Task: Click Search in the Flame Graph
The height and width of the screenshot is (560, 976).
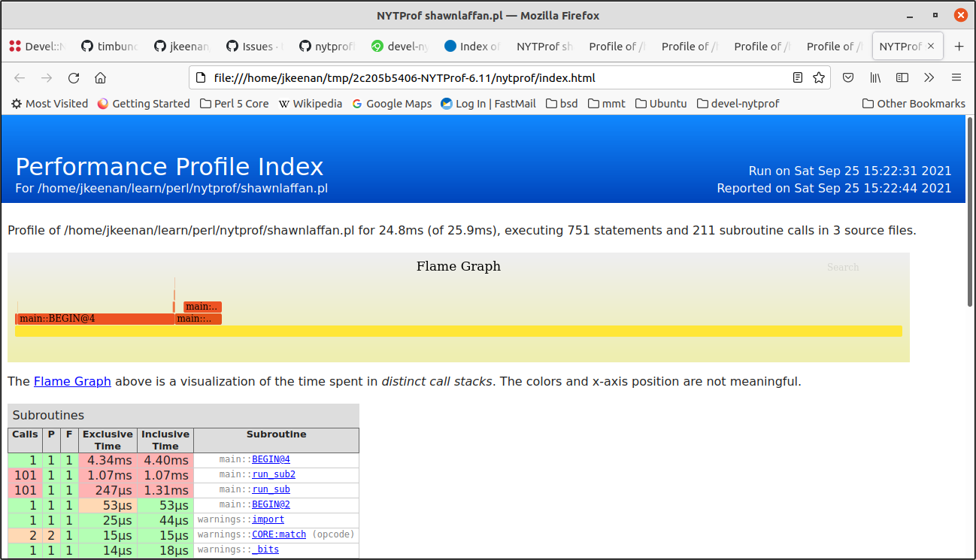Action: pyautogui.click(x=842, y=267)
